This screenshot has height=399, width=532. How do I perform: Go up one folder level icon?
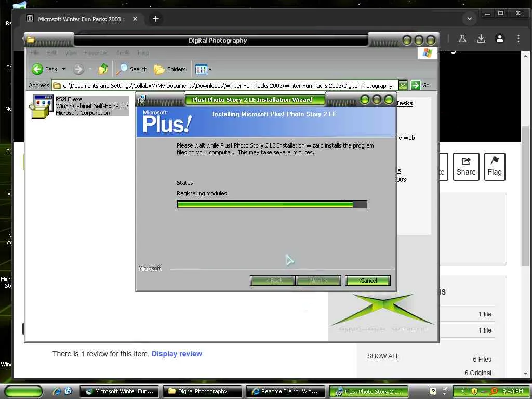point(103,69)
